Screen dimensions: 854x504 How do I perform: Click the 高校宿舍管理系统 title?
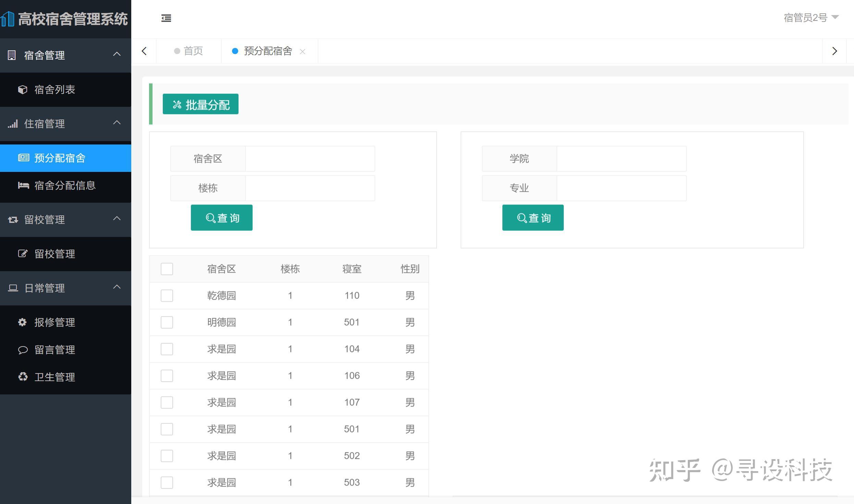(73, 19)
